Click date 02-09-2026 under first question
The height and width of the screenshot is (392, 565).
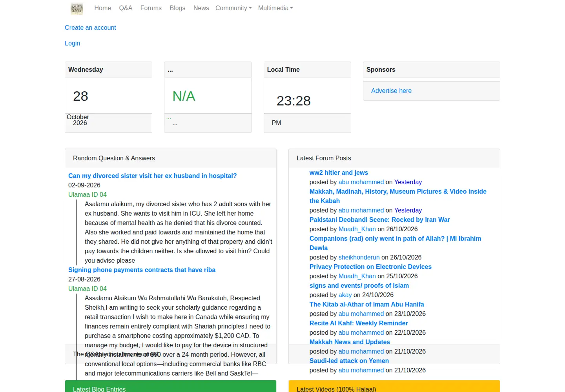pyautogui.click(x=84, y=185)
